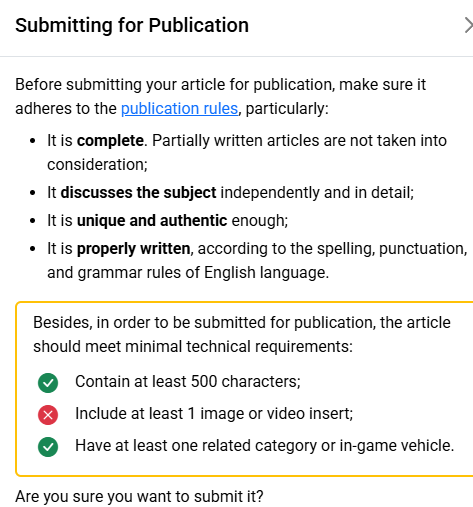This screenshot has width=473, height=507.
Task: Select 'Have at least one related category' text
Action: click(265, 446)
